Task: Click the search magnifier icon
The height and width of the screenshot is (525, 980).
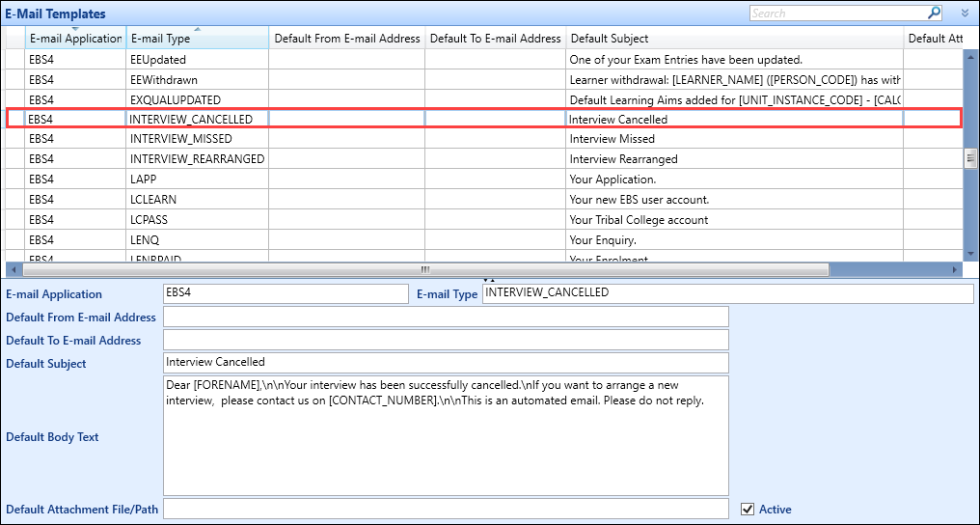Action: click(x=934, y=13)
